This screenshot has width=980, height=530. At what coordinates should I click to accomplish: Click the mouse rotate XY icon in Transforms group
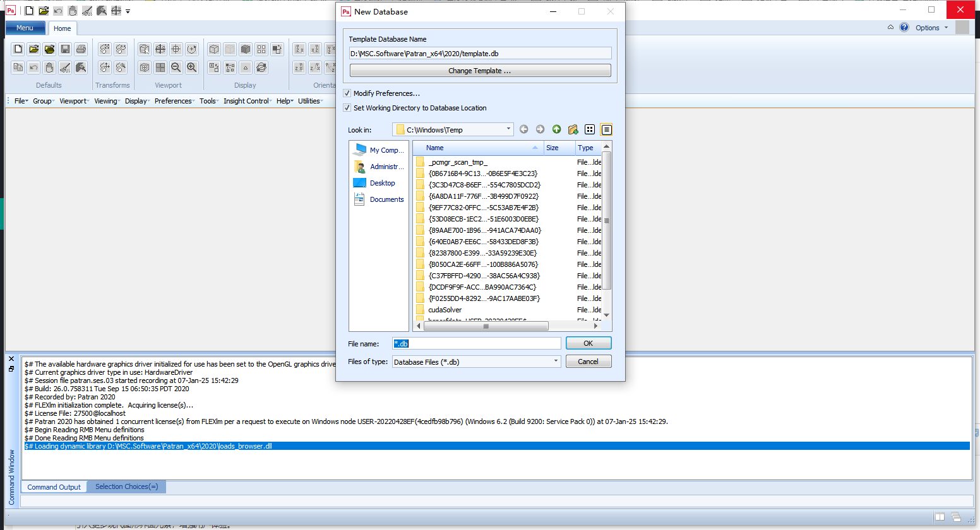click(x=105, y=49)
